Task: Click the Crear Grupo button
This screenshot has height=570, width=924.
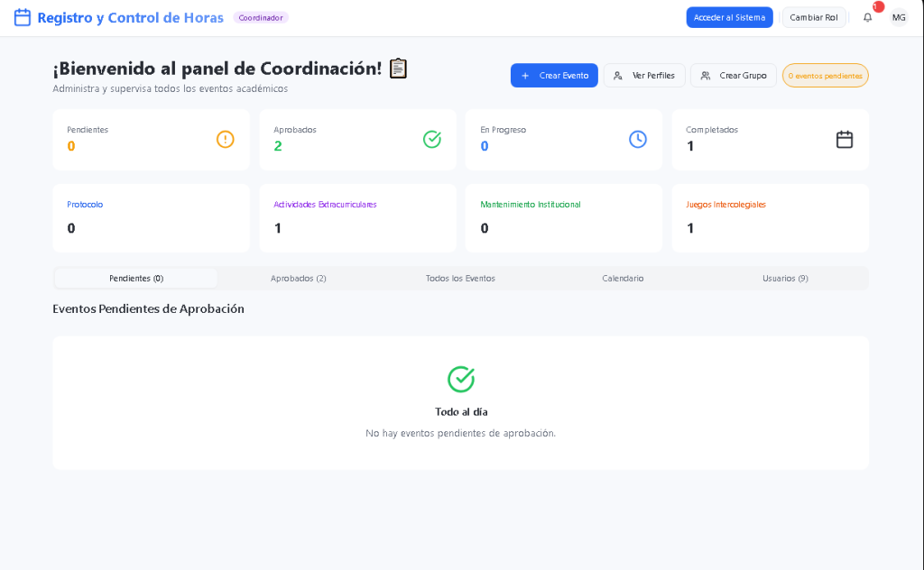Action: pyautogui.click(x=733, y=76)
